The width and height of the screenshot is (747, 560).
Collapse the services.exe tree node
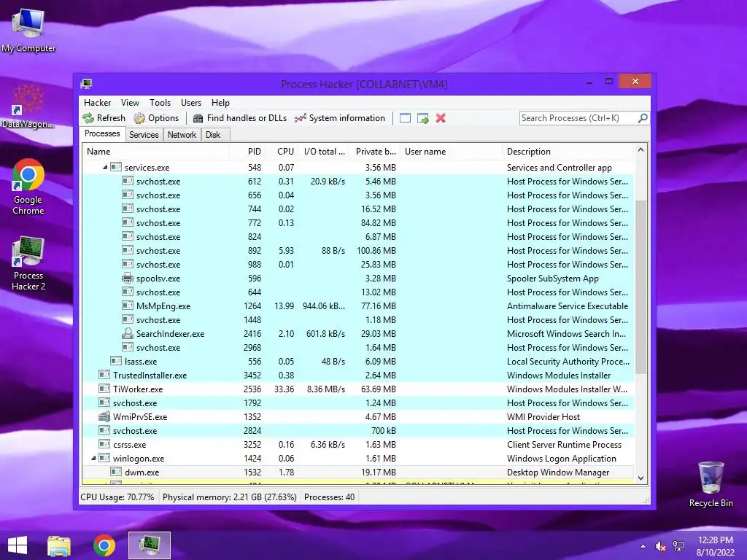click(105, 167)
